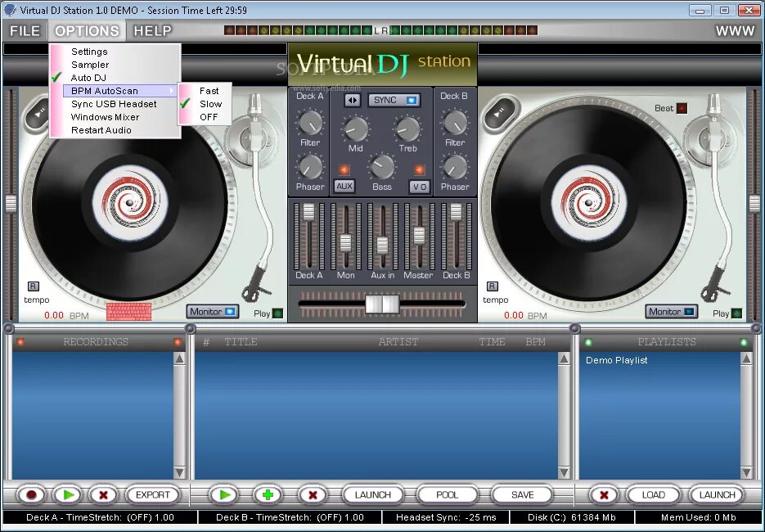Click the playlist LOAD button
765x532 pixels.
coord(653,495)
